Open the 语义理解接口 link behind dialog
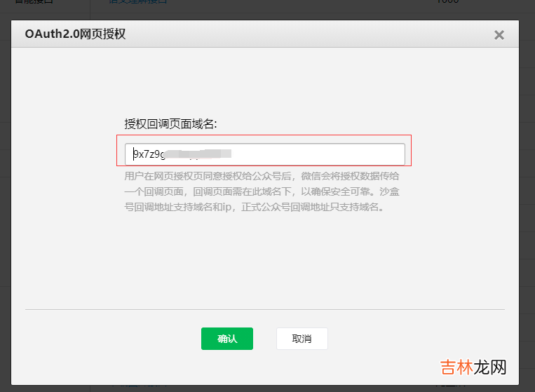Viewport: 535px width, 392px height. point(138,2)
